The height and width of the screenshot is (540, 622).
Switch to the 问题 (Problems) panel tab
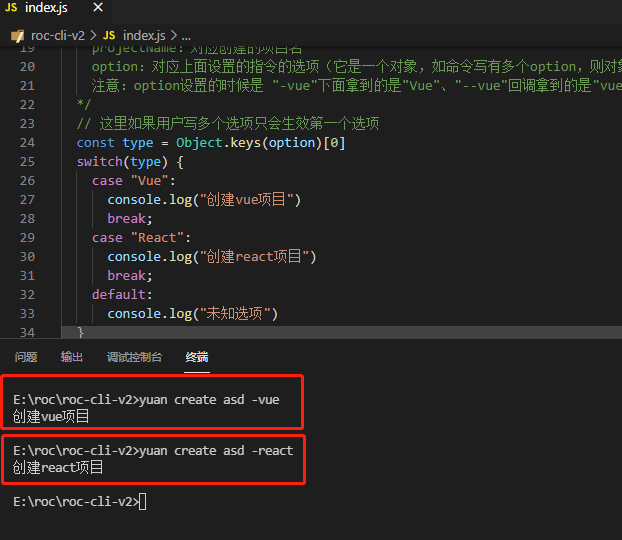(26, 357)
